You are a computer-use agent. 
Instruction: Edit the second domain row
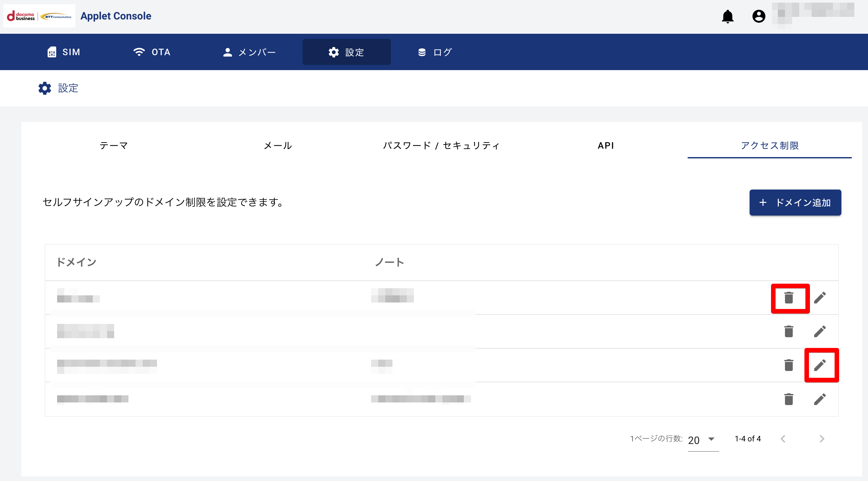pos(819,331)
